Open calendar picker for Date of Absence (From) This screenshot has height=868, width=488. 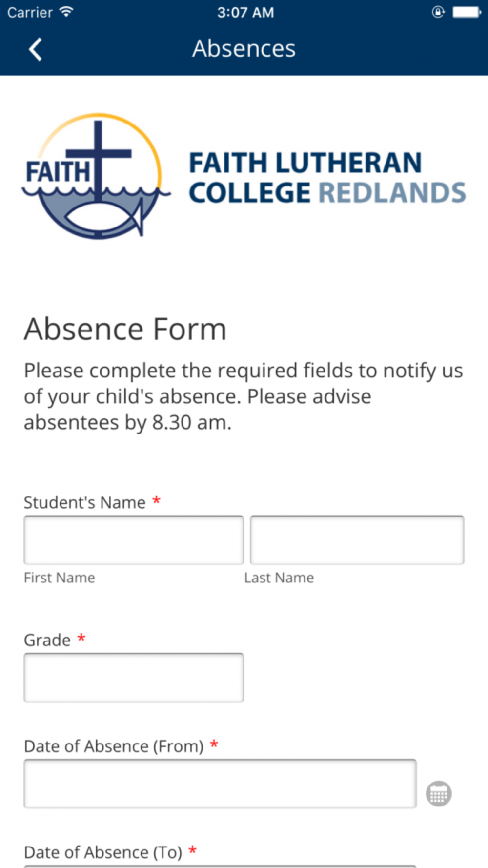pyautogui.click(x=438, y=793)
